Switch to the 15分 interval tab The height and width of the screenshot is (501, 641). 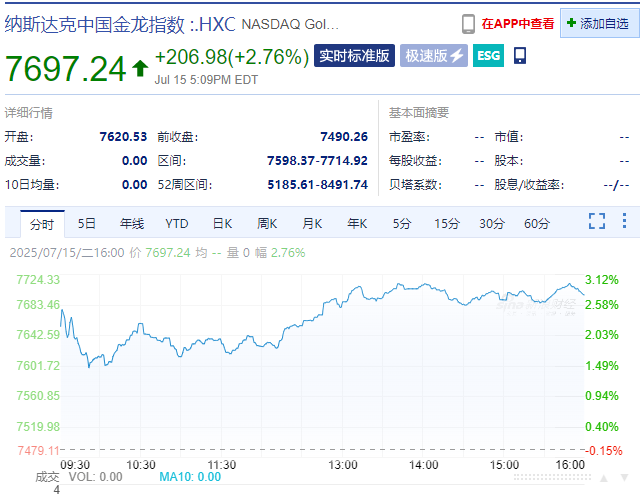click(446, 223)
